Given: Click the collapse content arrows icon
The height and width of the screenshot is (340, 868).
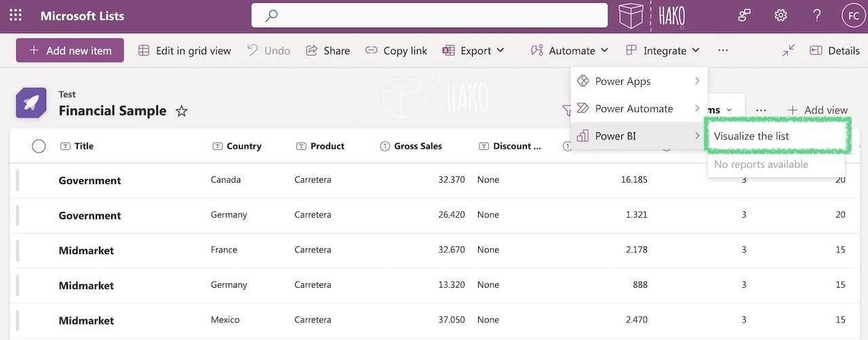Looking at the screenshot, I should point(788,51).
